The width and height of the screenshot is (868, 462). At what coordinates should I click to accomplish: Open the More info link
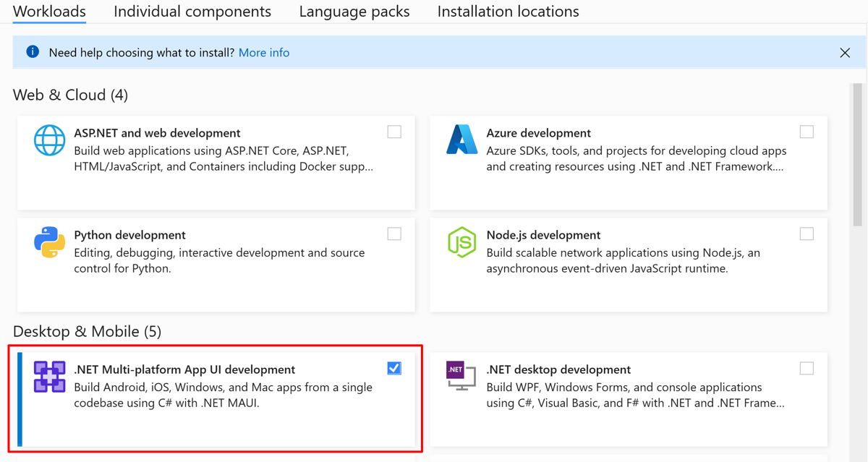(x=263, y=52)
